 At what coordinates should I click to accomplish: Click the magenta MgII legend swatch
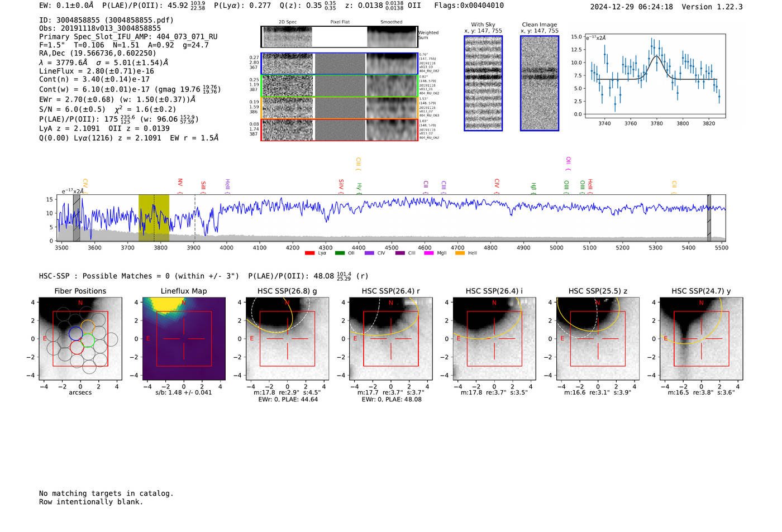[x=429, y=253]
